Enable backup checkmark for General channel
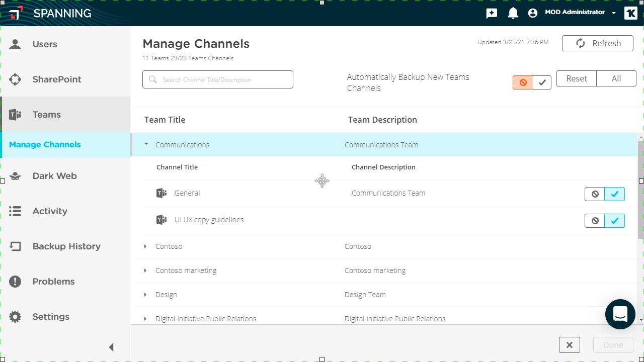Viewport: 644px width, 362px height. pos(615,194)
